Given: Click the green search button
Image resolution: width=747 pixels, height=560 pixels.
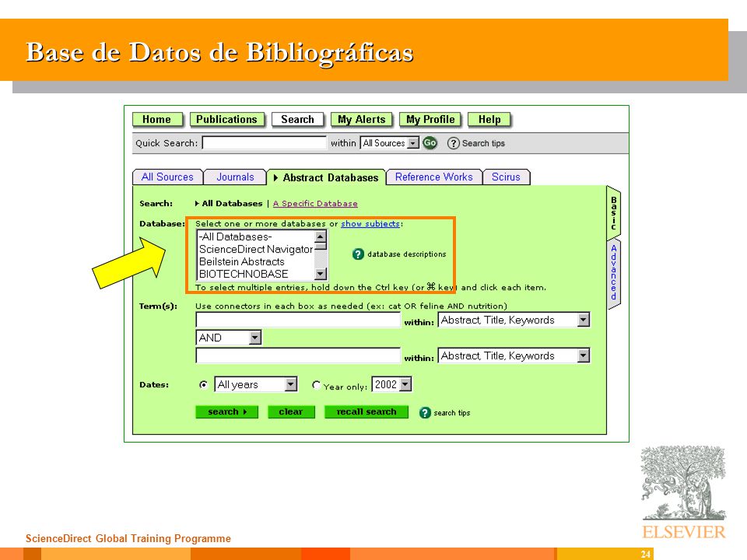Looking at the screenshot, I should tap(226, 412).
